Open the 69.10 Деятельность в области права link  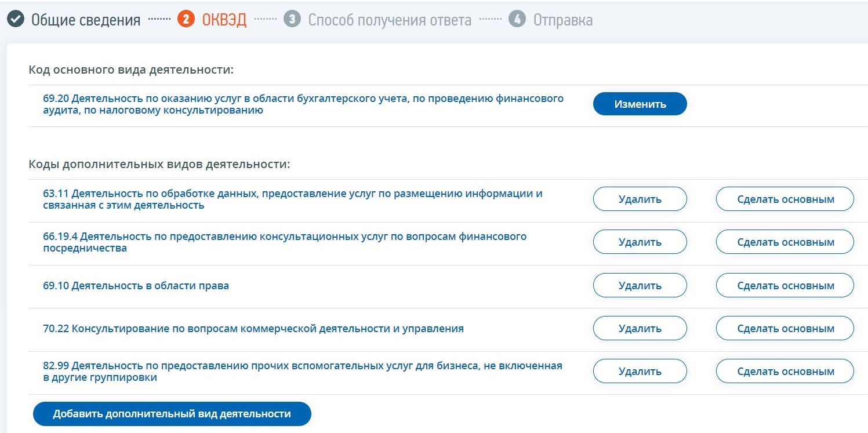[x=136, y=286]
